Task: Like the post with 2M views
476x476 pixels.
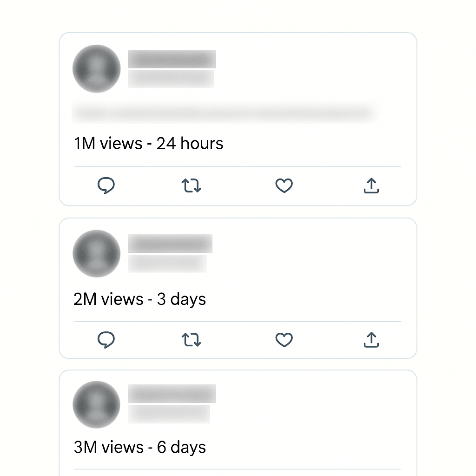Action: pos(284,340)
